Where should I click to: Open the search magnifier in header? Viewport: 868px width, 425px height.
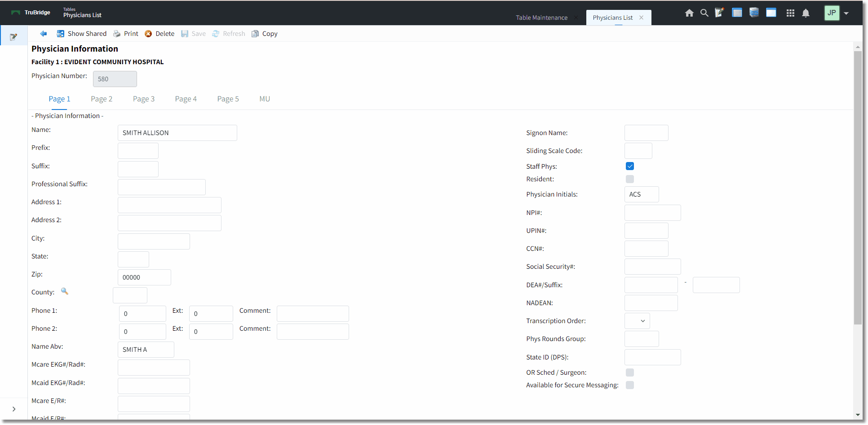(704, 13)
